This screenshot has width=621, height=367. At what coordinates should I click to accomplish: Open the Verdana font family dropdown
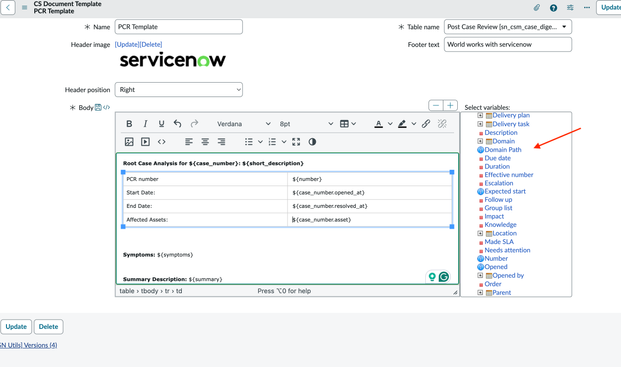click(244, 124)
